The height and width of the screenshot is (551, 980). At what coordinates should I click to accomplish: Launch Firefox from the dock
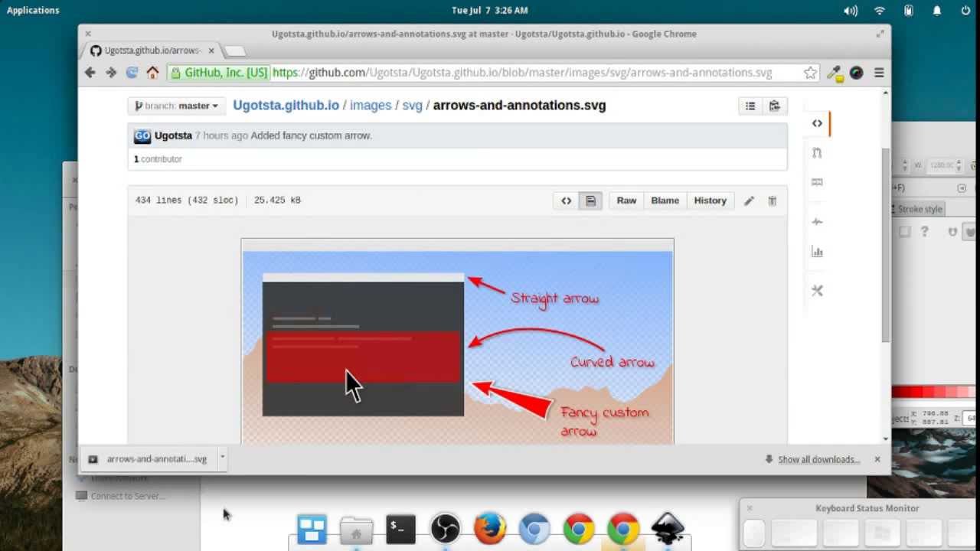[x=489, y=529]
